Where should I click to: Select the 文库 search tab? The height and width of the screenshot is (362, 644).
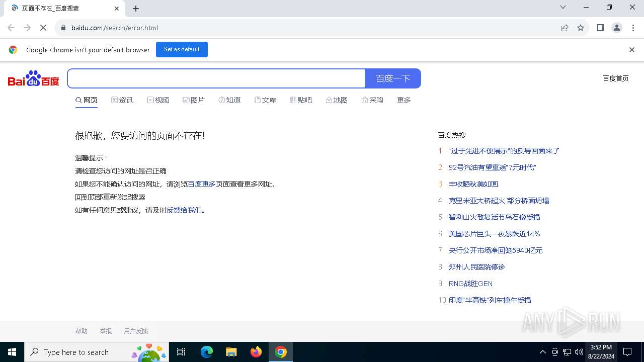click(x=265, y=100)
